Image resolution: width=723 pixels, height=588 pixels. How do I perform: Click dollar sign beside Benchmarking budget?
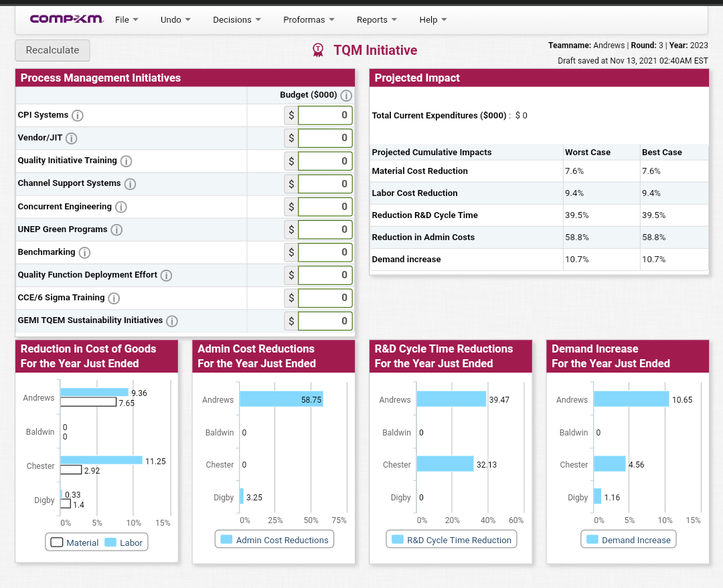pos(291,252)
